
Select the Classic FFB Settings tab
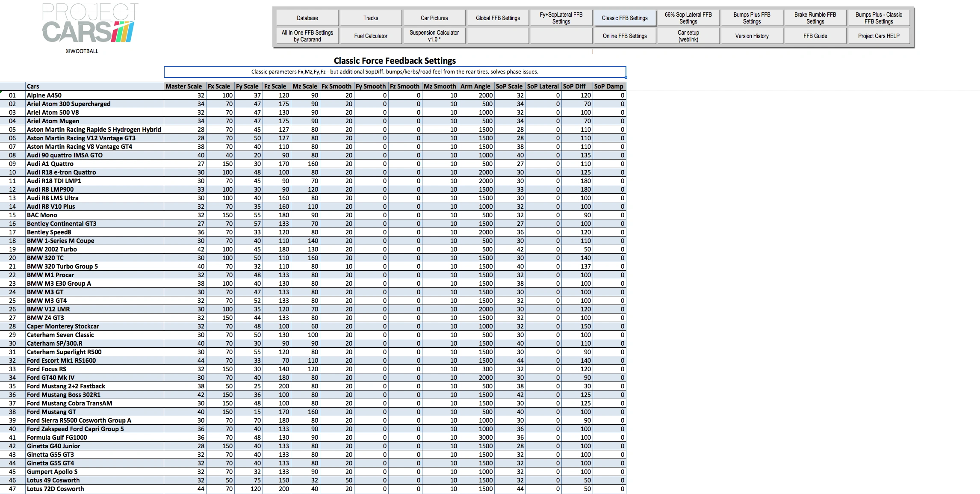pos(624,18)
